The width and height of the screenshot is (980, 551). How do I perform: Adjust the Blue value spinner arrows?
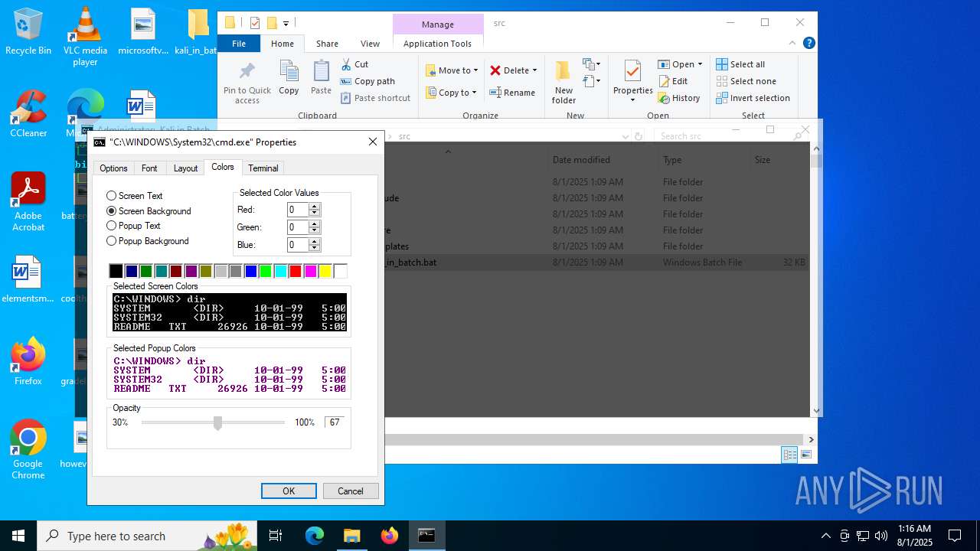pos(315,245)
